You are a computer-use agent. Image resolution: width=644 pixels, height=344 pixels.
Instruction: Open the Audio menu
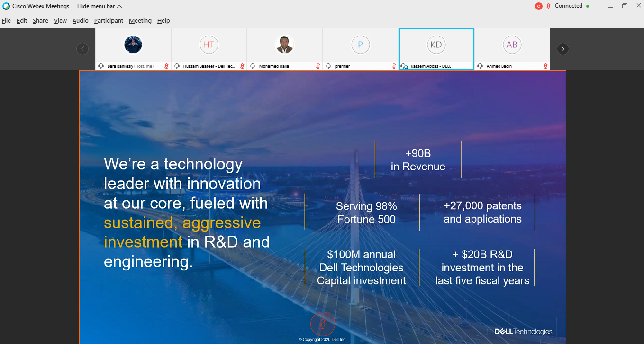[x=81, y=21]
